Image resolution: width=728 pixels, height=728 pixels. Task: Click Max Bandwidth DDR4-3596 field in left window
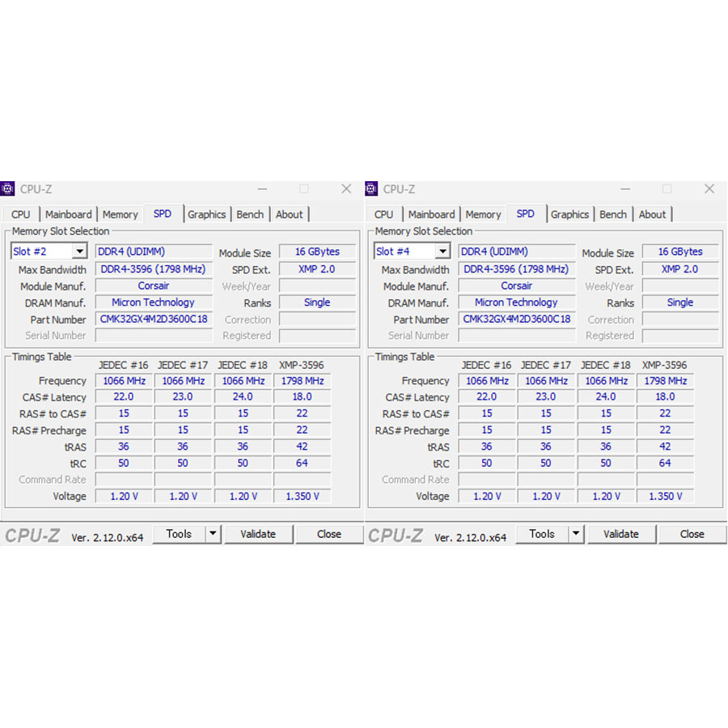[154, 269]
